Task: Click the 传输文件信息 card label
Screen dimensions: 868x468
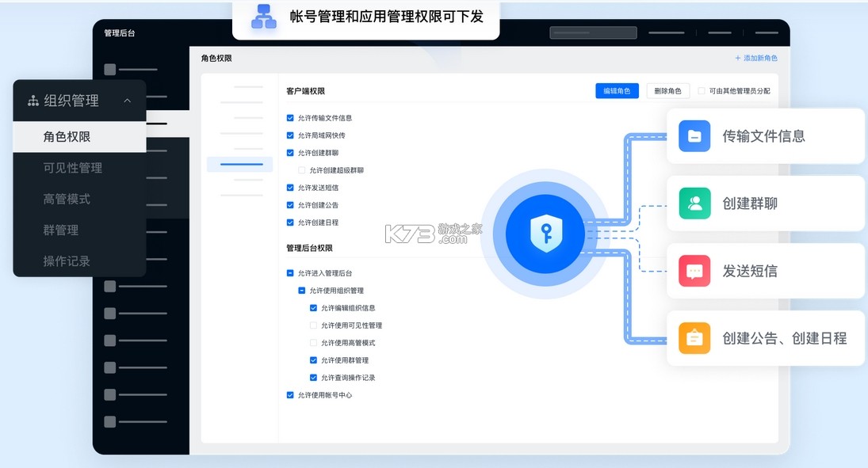Action: click(763, 136)
